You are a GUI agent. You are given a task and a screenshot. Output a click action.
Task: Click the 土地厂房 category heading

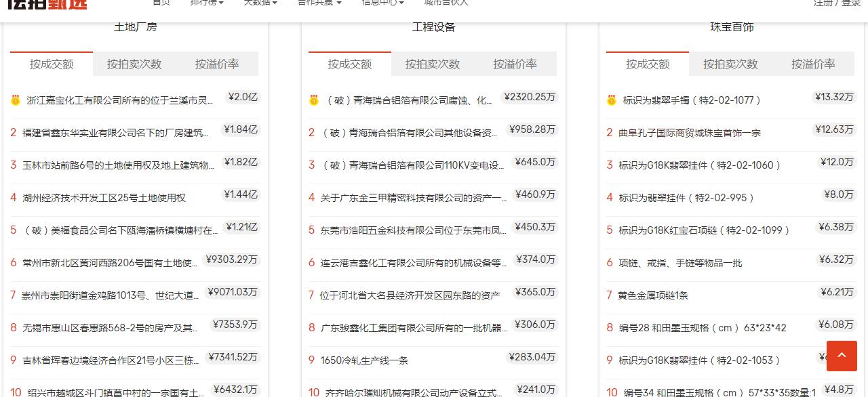[136, 27]
